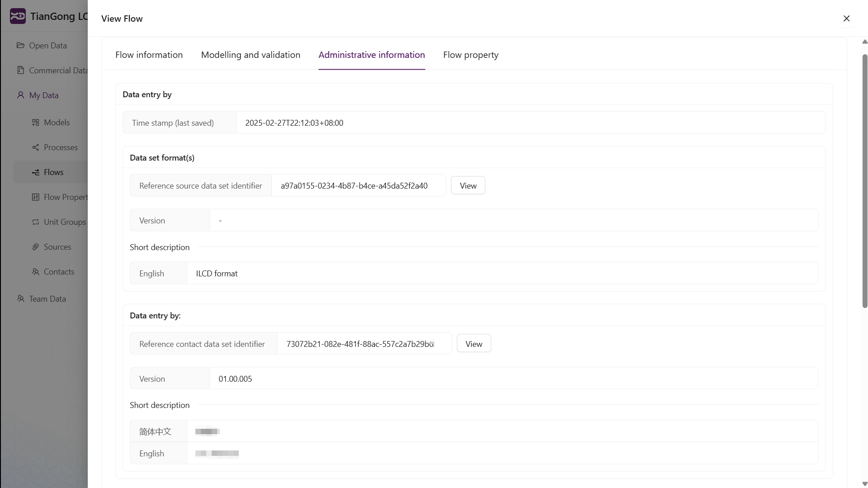Viewport: 868px width, 488px height.
Task: View the reference contact data set
Action: (474, 344)
